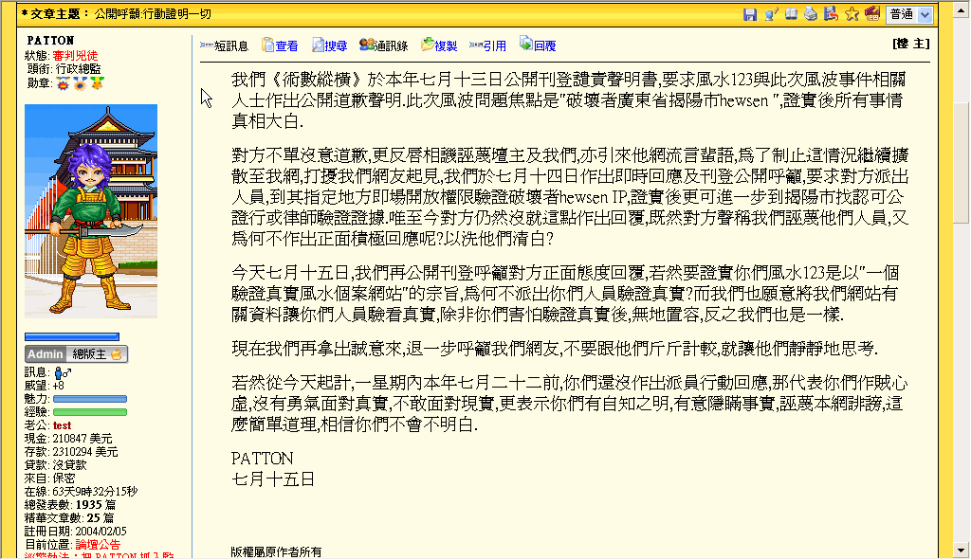
Task: Click PATTON's warrior avatar image
Action: [91, 211]
